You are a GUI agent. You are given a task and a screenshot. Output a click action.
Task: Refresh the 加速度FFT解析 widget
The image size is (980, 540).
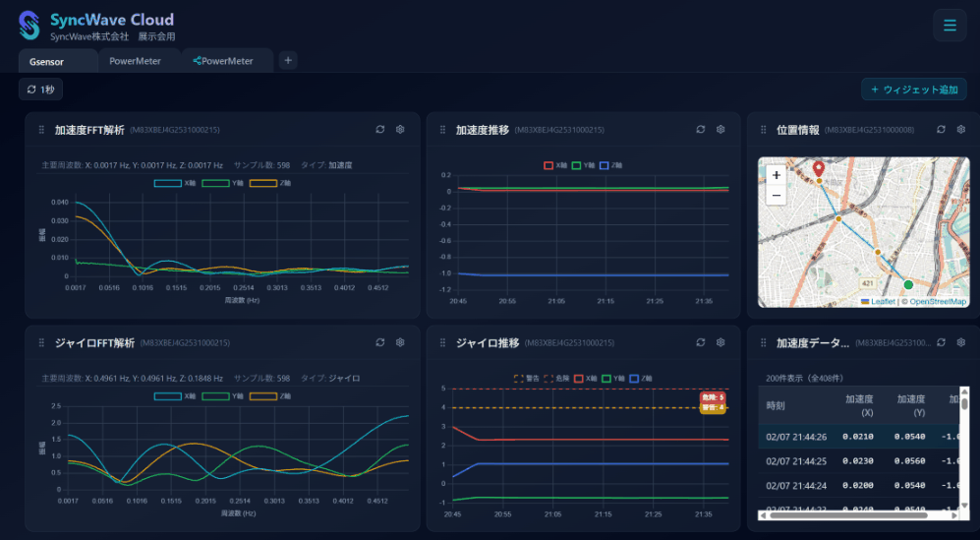[379, 130]
